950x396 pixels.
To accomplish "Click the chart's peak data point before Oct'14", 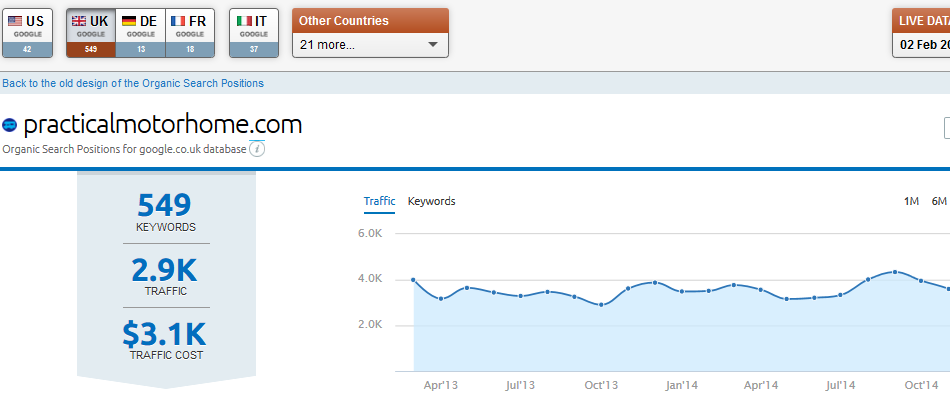I will 895,272.
